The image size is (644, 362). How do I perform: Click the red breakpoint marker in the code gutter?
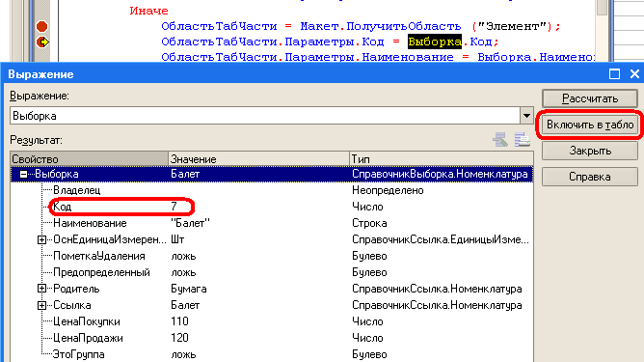(41, 27)
